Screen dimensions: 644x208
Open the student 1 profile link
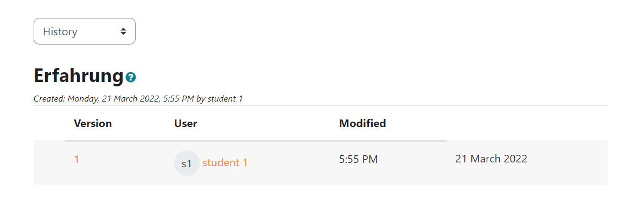pos(225,163)
